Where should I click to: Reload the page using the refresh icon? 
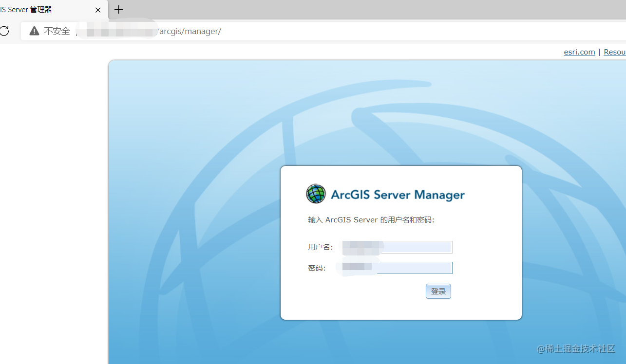tap(4, 31)
